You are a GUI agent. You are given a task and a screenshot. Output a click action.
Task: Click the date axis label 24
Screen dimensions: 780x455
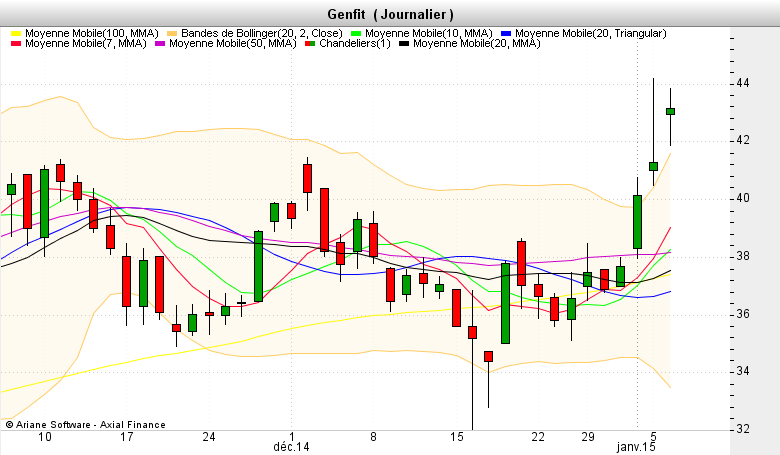[209, 437]
